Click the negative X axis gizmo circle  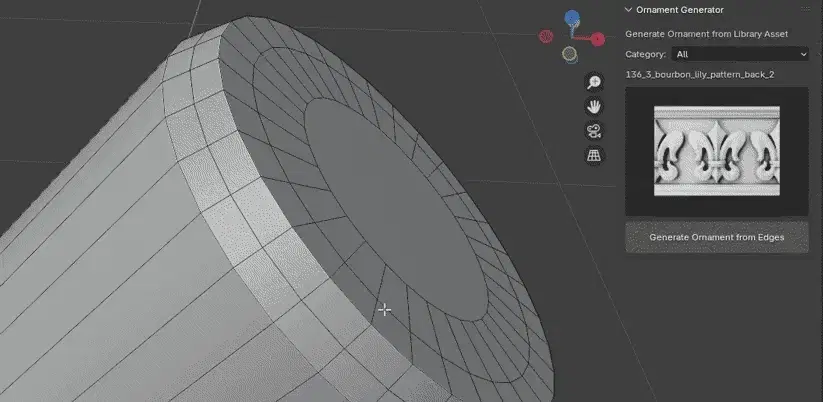click(546, 36)
